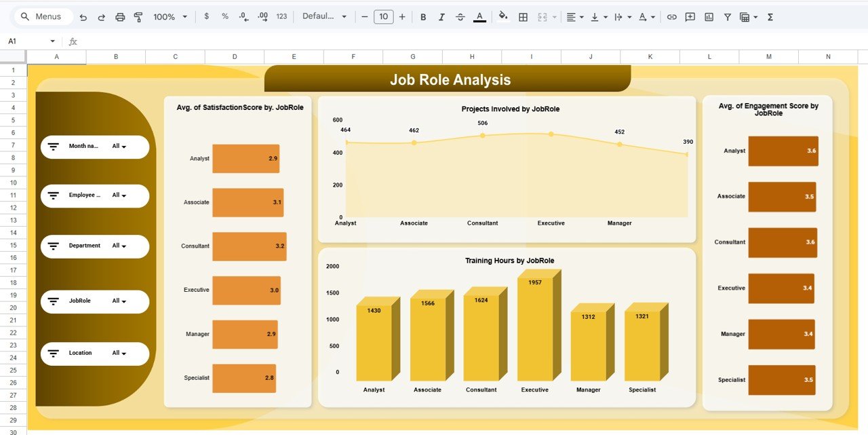Screen dimensions: 868x435
Task: Toggle strikethrough formatting
Action: tap(460, 16)
